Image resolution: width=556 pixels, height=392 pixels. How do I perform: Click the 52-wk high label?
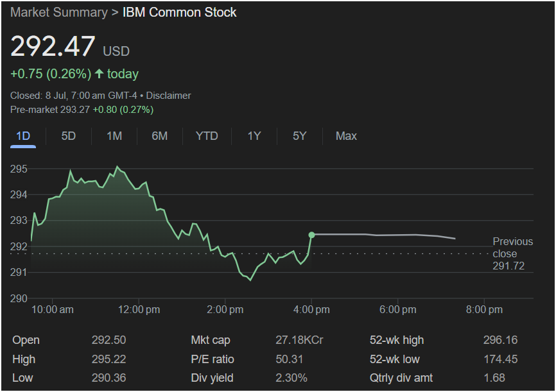tap(397, 340)
